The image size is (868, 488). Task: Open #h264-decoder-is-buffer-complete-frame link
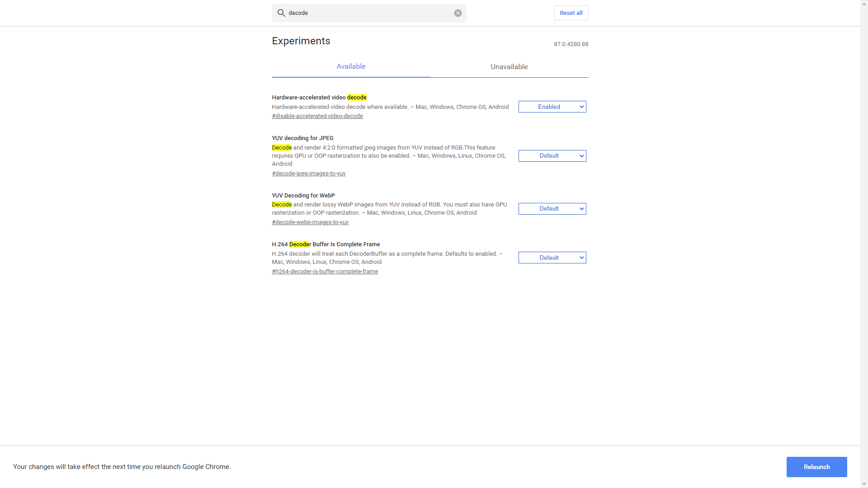[x=325, y=272]
